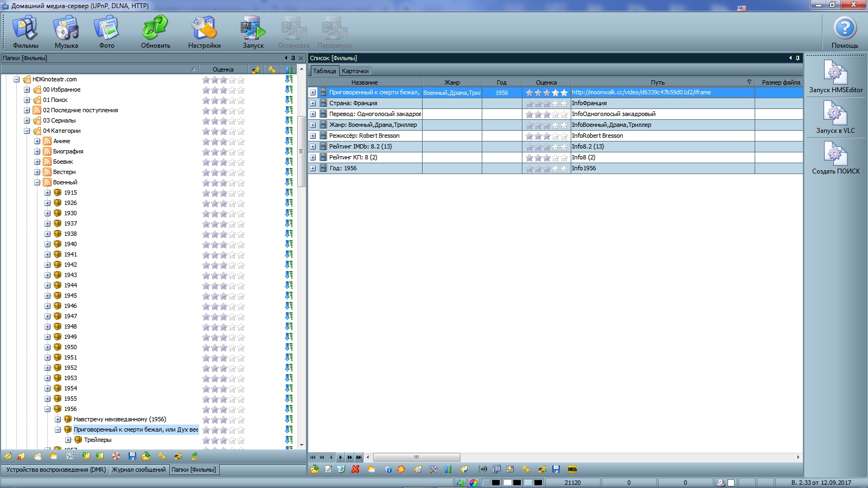Click the IMDb icon in bottom toolbar
This screenshot has width=868, height=488.
pyautogui.click(x=572, y=469)
